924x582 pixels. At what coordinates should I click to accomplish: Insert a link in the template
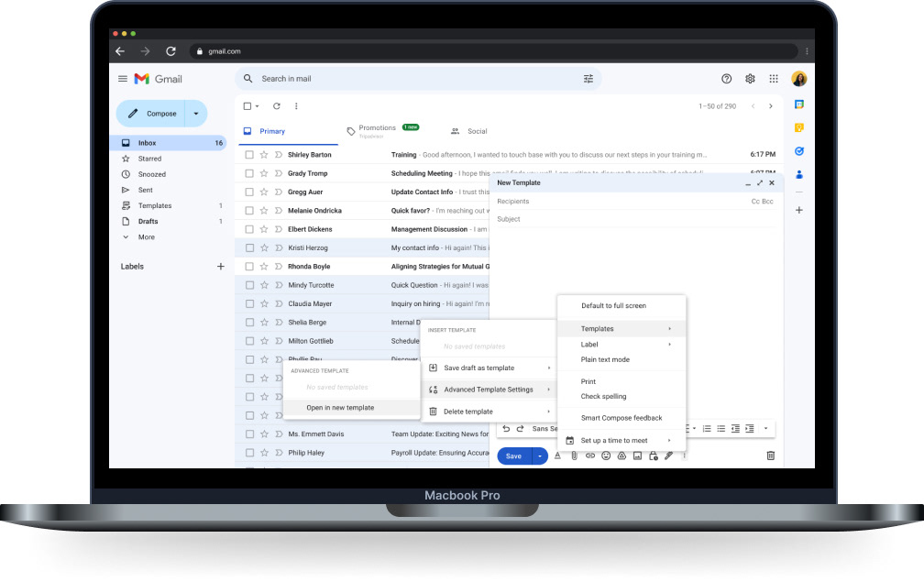click(590, 456)
